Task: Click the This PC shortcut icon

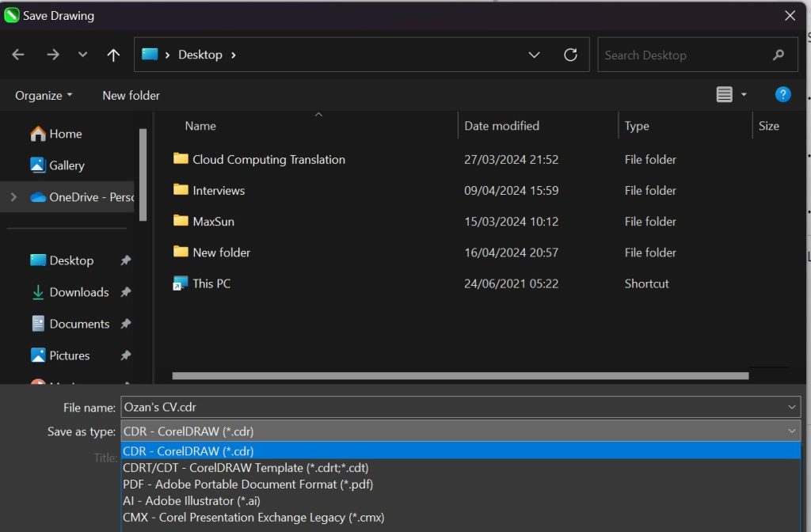Action: coord(181,283)
